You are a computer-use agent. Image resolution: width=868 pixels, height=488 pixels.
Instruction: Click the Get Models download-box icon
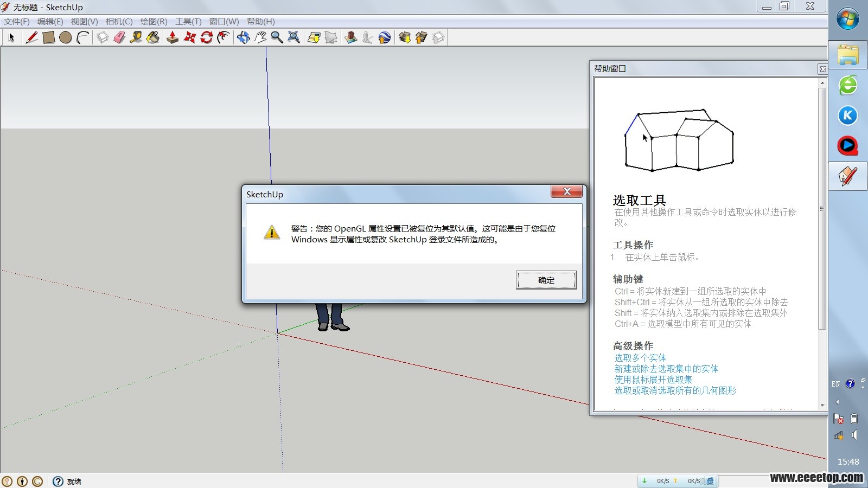[404, 37]
